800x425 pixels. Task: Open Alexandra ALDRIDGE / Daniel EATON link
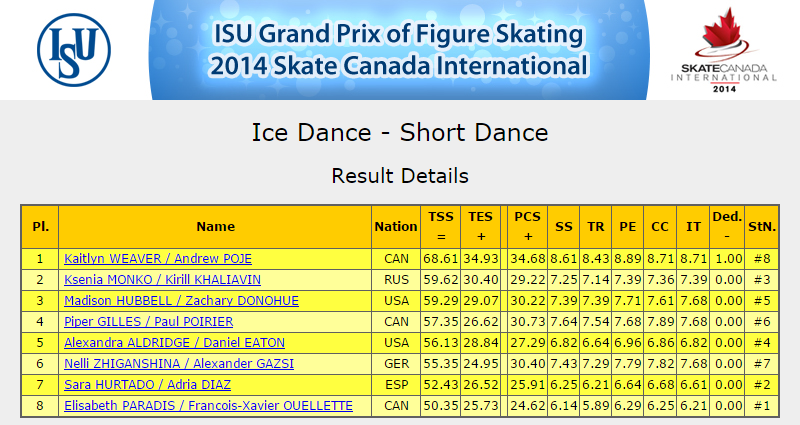coord(174,342)
